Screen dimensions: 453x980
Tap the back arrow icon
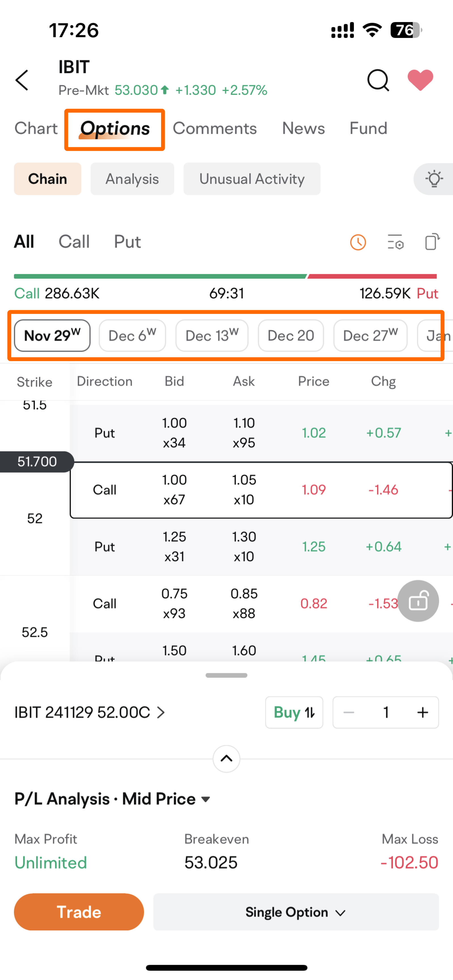click(x=22, y=80)
